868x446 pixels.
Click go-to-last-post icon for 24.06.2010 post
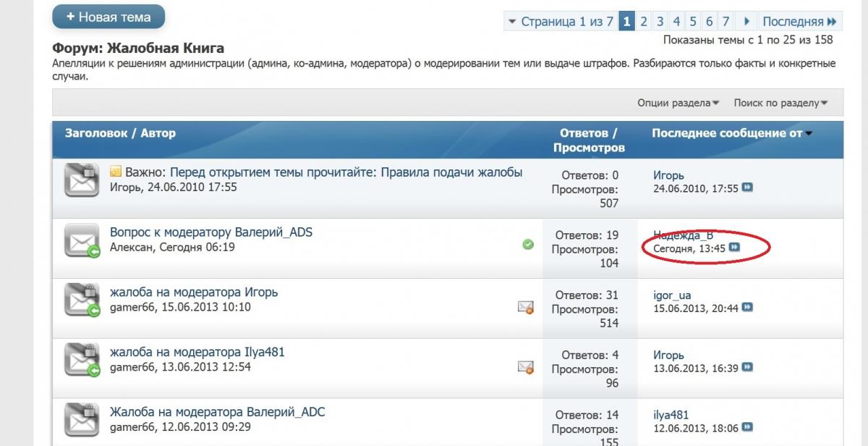pos(747,188)
